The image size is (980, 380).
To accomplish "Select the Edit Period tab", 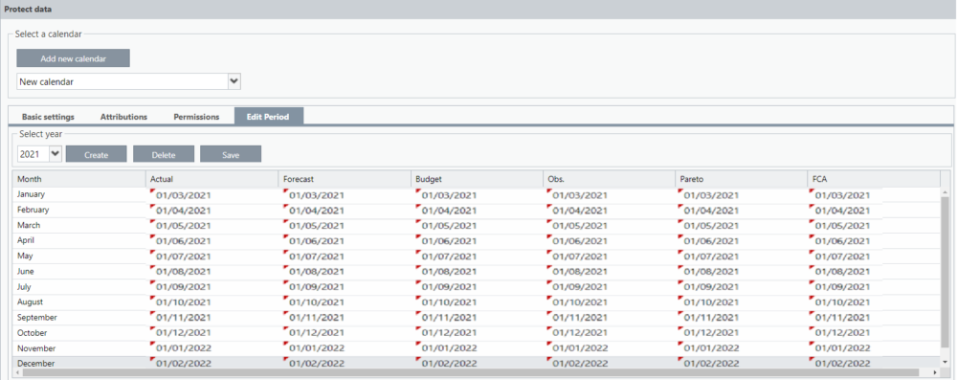I will point(269,116).
